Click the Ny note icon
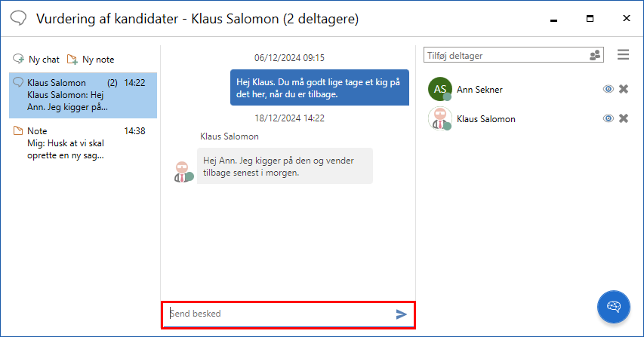 [x=72, y=59]
